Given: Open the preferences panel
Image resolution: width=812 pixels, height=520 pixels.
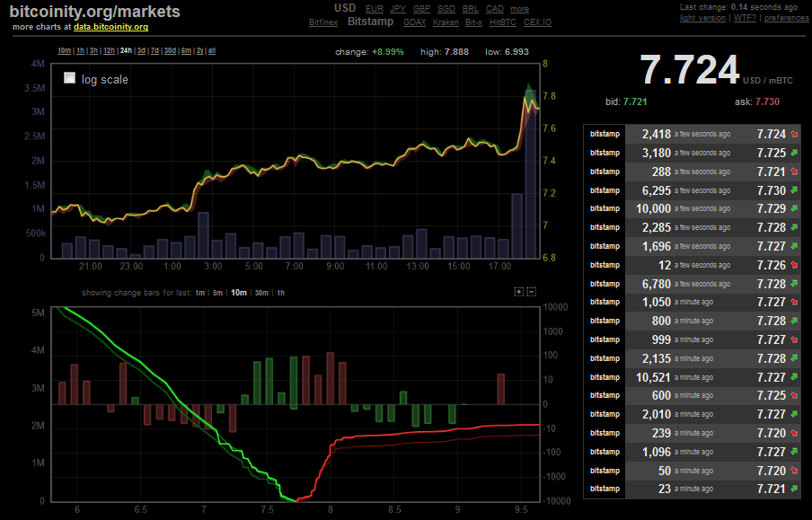Looking at the screenshot, I should pyautogui.click(x=786, y=17).
